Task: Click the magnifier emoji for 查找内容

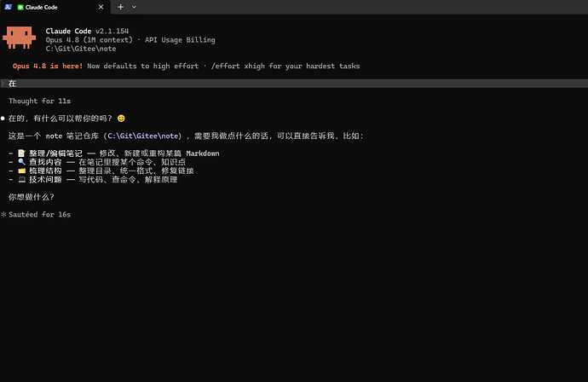Action: (x=22, y=162)
